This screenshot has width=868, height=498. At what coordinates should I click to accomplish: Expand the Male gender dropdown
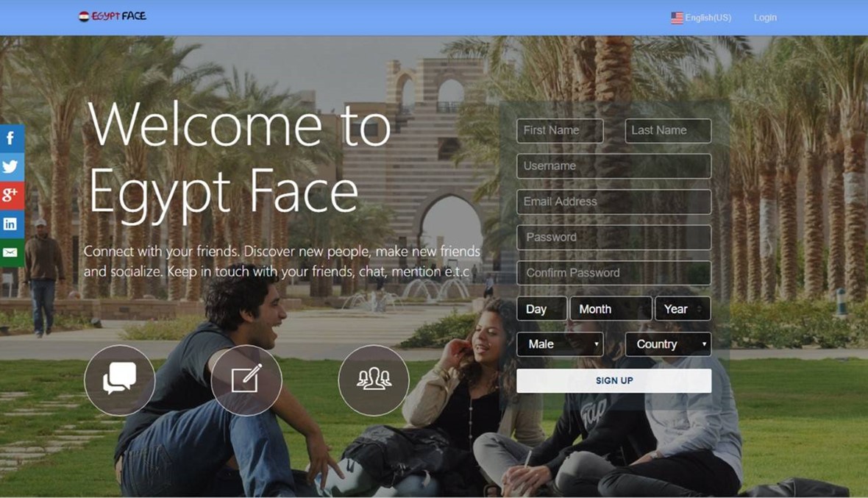(x=560, y=344)
